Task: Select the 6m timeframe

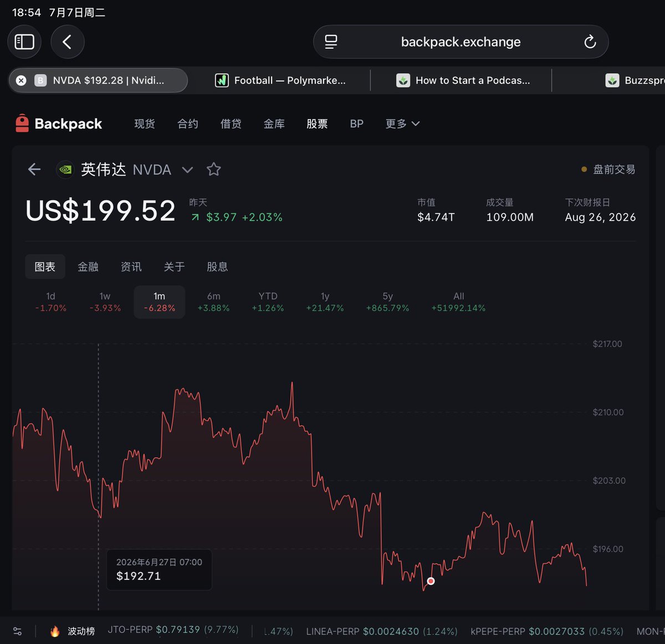Action: [x=213, y=302]
